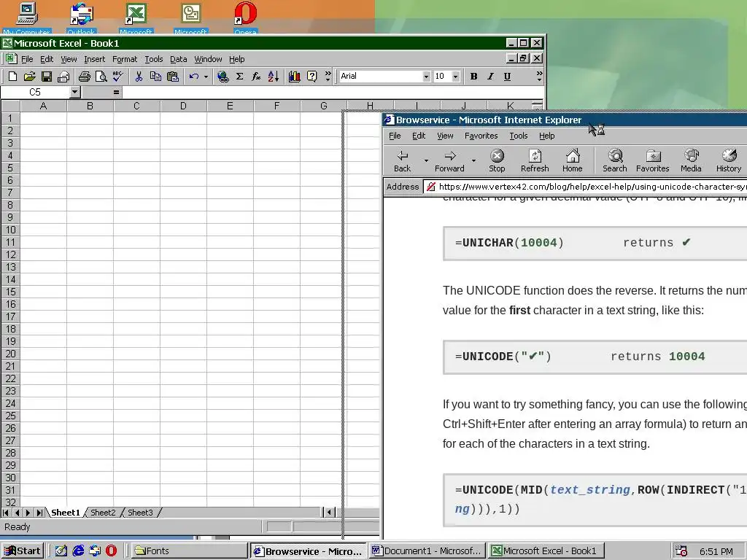
Task: Open Forward history dropdown arrow in IE
Action: [x=473, y=161]
